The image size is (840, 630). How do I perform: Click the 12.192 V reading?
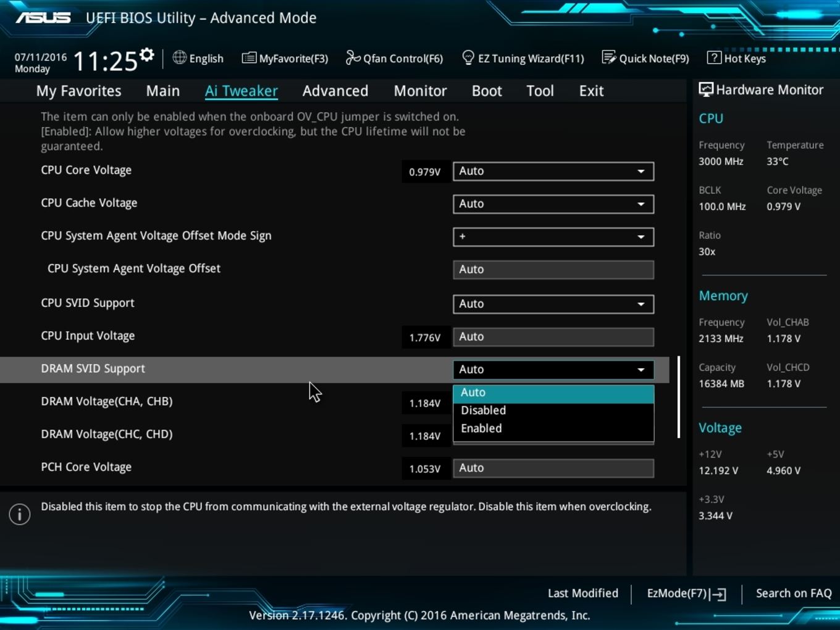coord(718,471)
